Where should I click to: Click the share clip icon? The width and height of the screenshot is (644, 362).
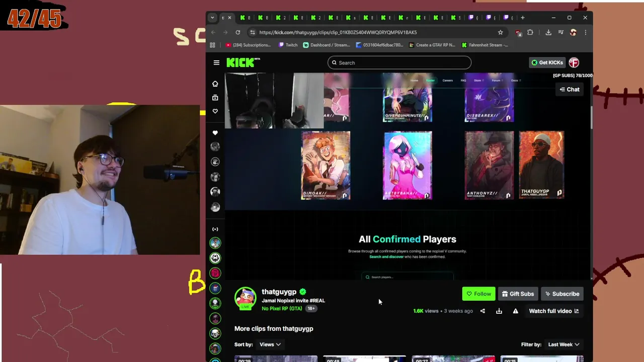tap(482, 311)
